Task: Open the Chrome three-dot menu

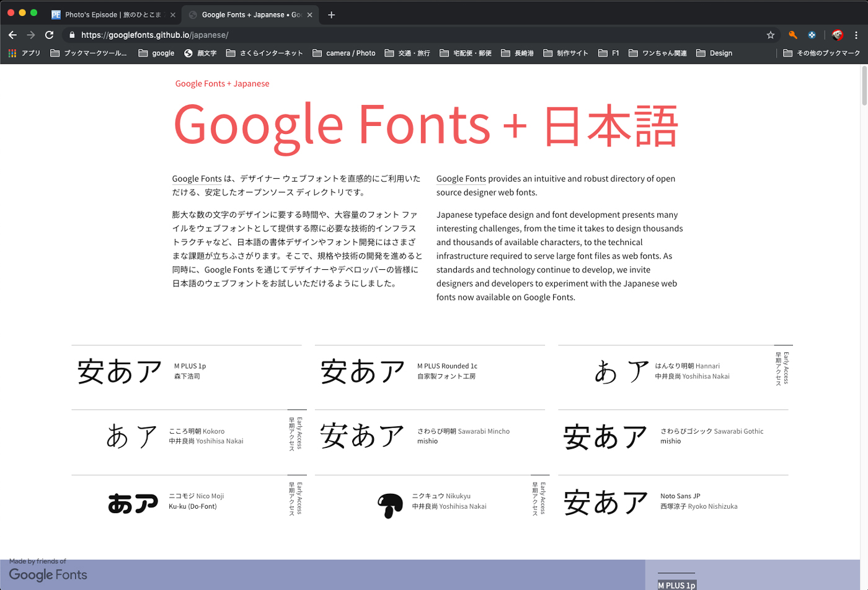Action: (856, 35)
